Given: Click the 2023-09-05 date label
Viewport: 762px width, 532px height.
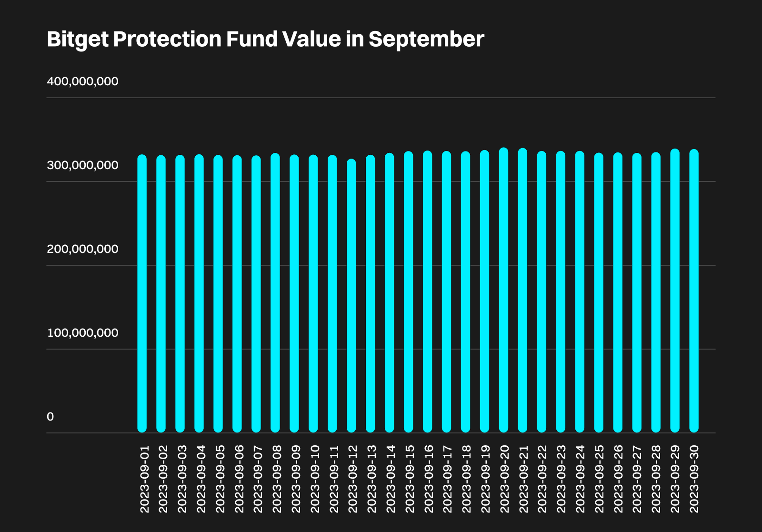Looking at the screenshot, I should click(x=220, y=479).
